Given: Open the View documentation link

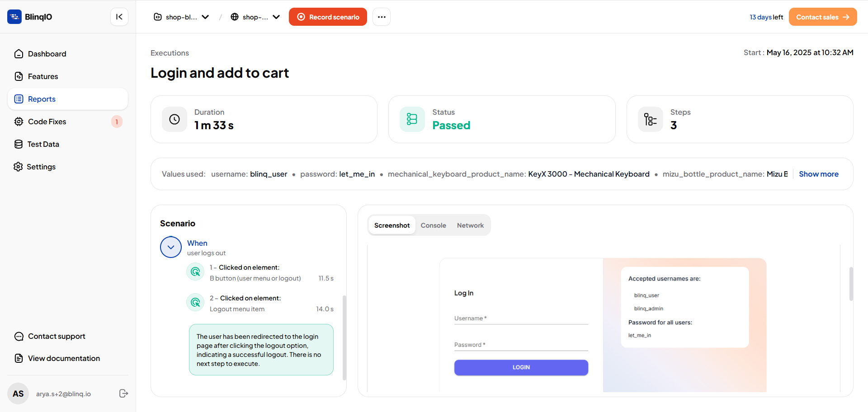Looking at the screenshot, I should (64, 358).
